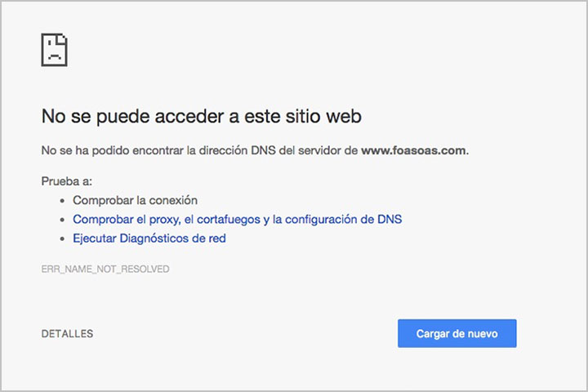The image size is (588, 392).
Task: Click the 'Comprobar la conexión' suggestion
Action: pyautogui.click(x=135, y=200)
